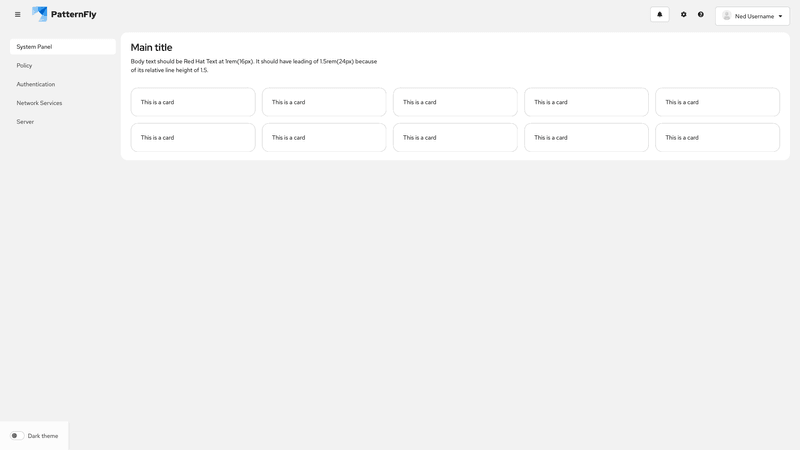This screenshot has height=450, width=800.
Task: Open settings via the gear icon
Action: point(684,15)
